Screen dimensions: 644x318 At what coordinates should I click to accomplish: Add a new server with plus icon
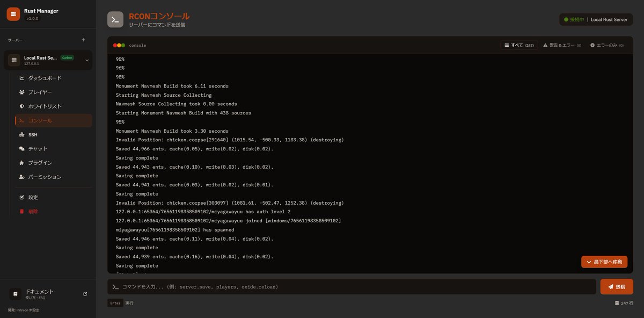click(x=83, y=40)
